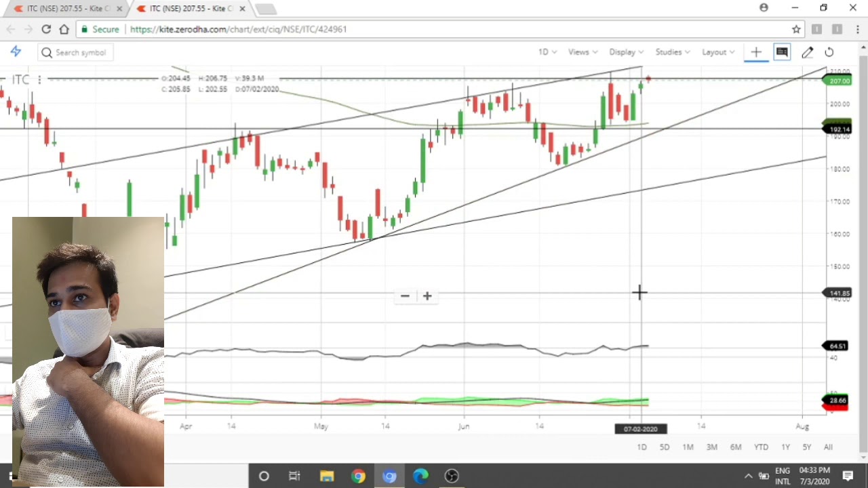This screenshot has height=488, width=868.
Task: Open Chrome profile account icon
Action: point(764,7)
